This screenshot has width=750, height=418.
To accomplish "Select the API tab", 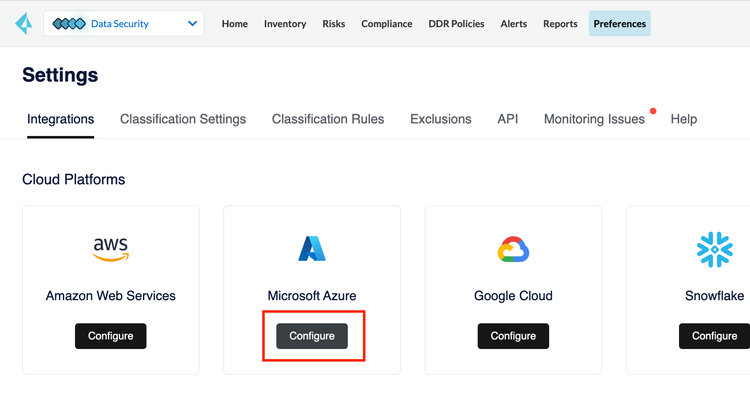I will point(507,119).
